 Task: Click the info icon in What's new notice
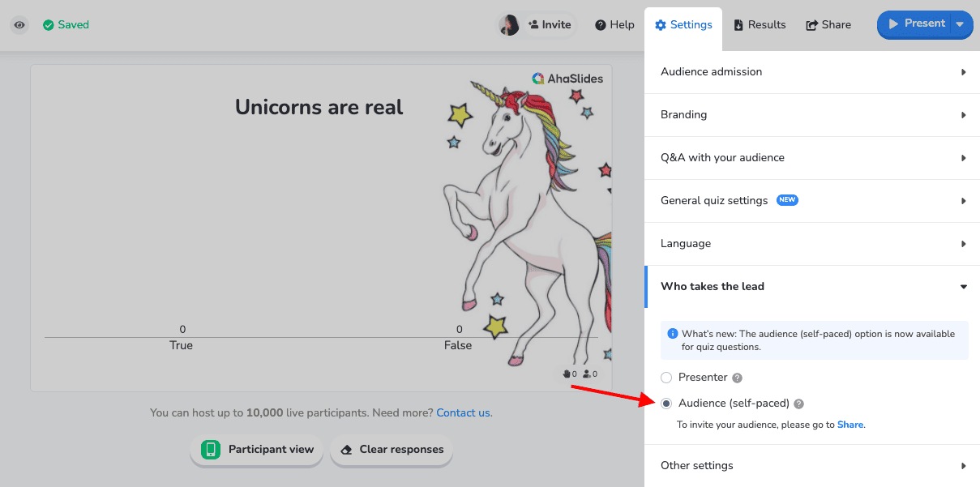[x=672, y=334]
